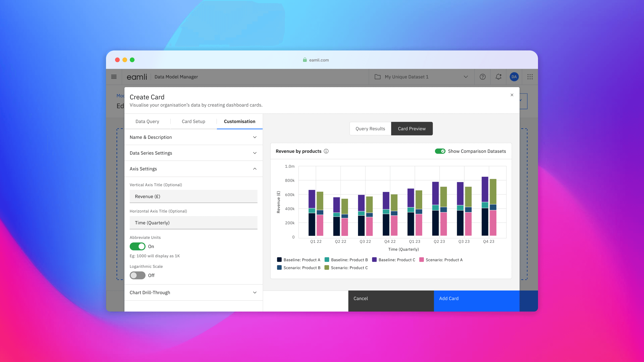Open the help question mark icon
The width and height of the screenshot is (644, 362).
[x=483, y=77]
